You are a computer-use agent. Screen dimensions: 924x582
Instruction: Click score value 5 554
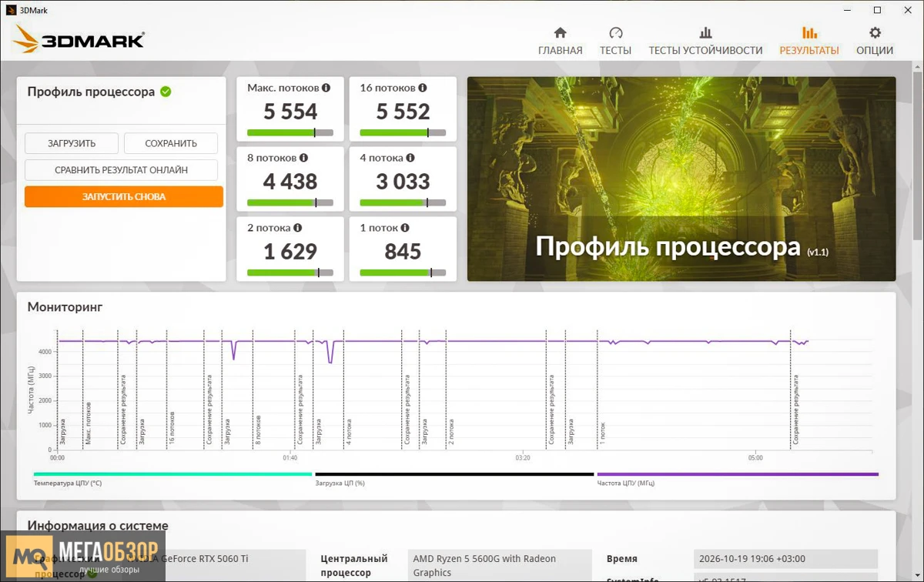(x=290, y=112)
